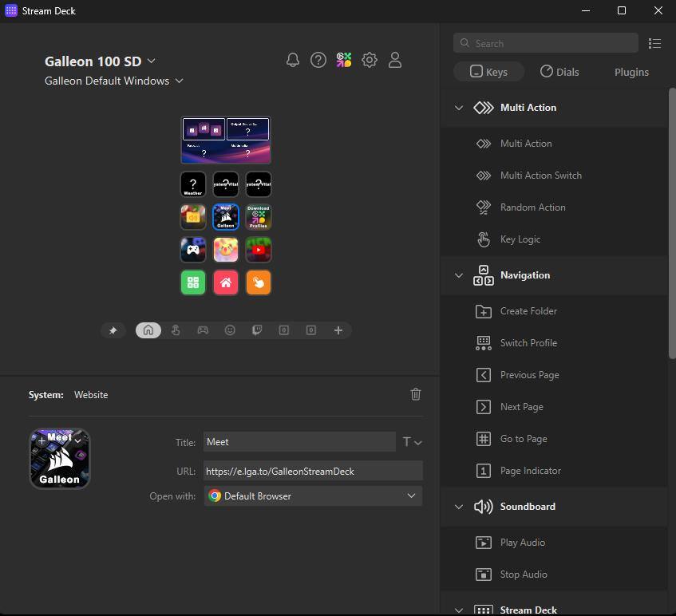Collapse the Multi Action category
This screenshot has height=616, width=676.
459,108
